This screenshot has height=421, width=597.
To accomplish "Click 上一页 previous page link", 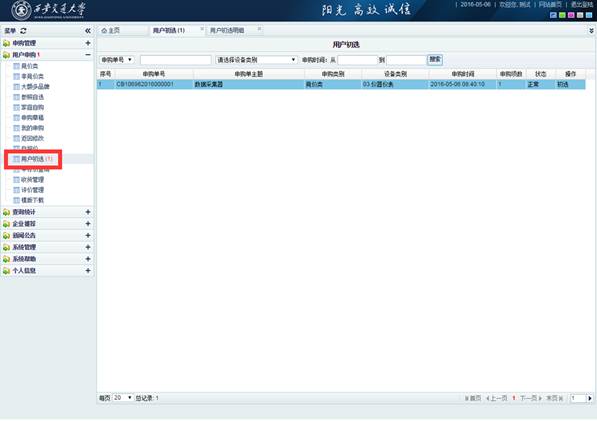I will 497,398.
